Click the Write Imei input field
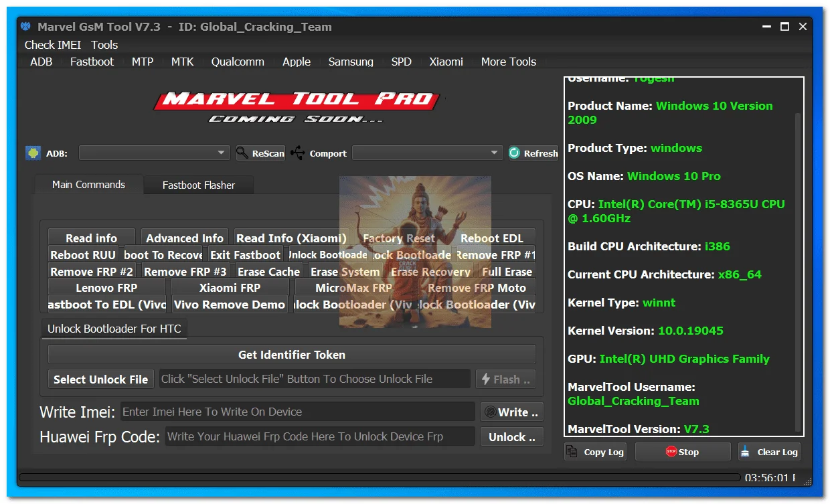 (297, 412)
